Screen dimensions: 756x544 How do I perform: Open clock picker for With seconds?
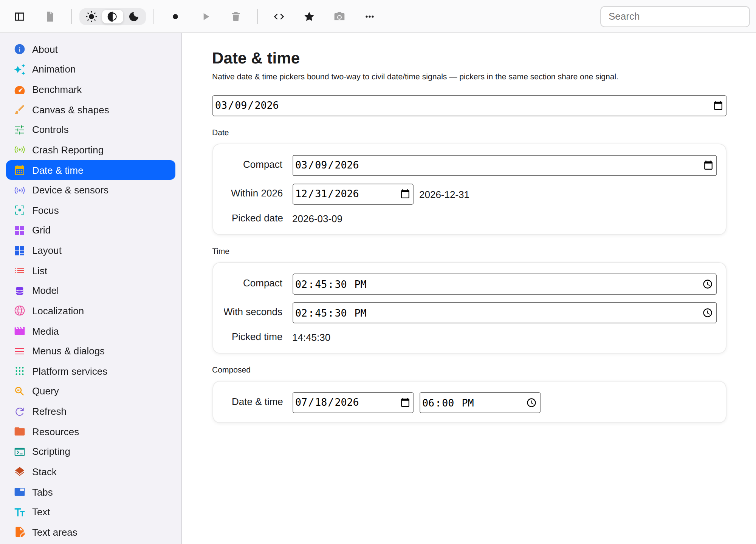click(x=707, y=313)
